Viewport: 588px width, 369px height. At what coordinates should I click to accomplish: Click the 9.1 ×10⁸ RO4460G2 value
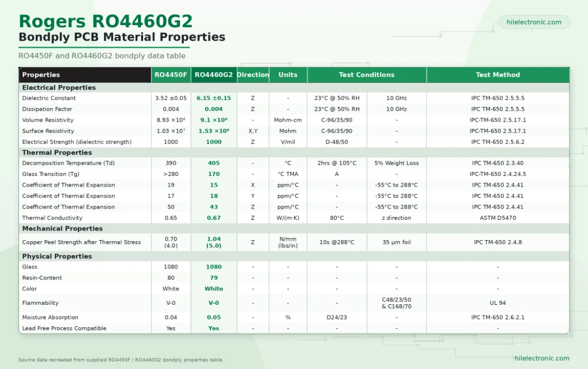click(214, 120)
